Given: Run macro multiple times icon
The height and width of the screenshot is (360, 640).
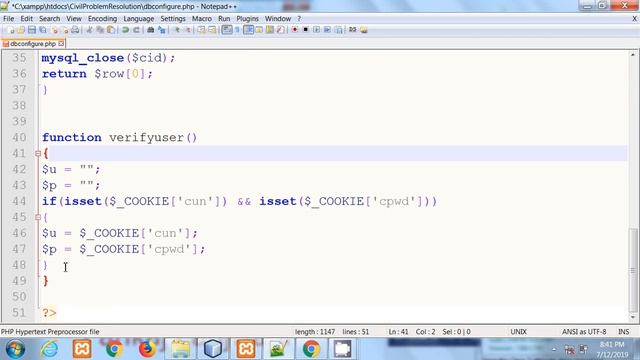Looking at the screenshot, I should [x=327, y=30].
